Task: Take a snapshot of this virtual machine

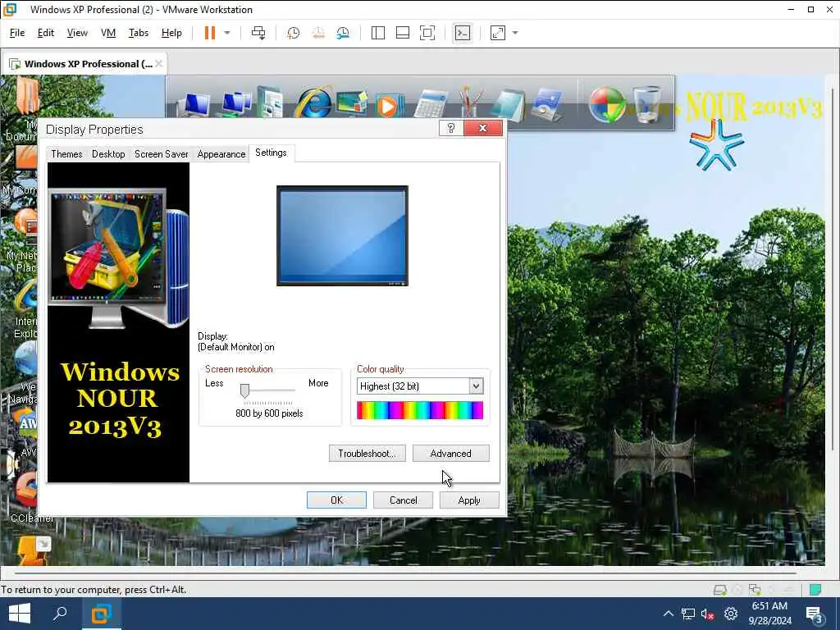Action: click(293, 33)
